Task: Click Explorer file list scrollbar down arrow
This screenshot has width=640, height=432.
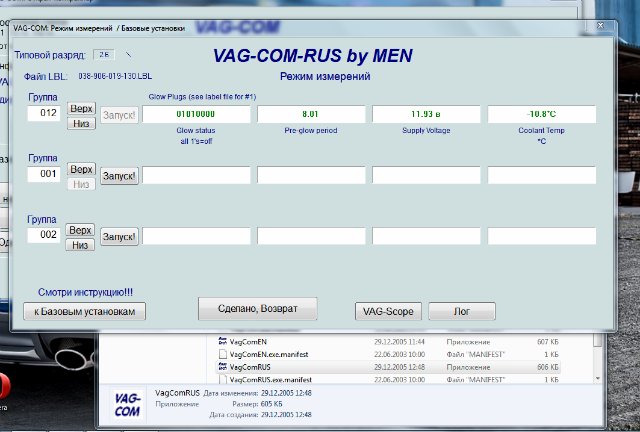Action: pos(598,379)
